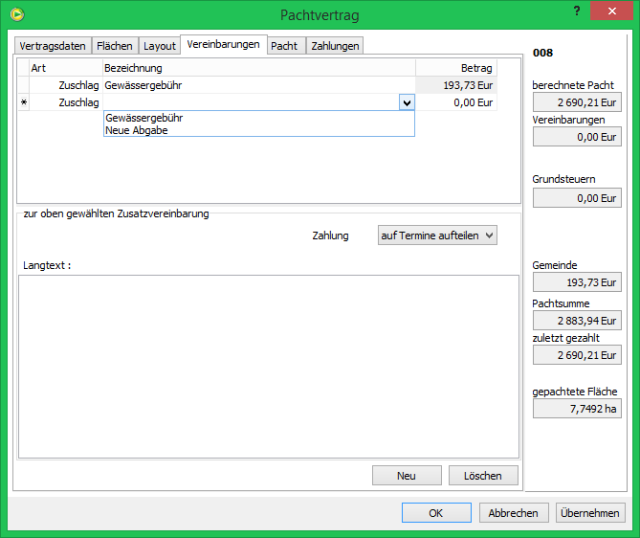Click the application icon in the title bar
The image size is (640, 538).
[17, 15]
